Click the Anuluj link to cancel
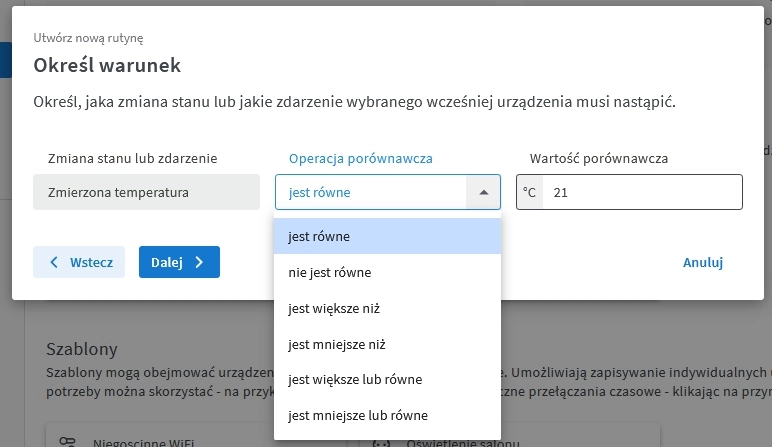 (702, 262)
